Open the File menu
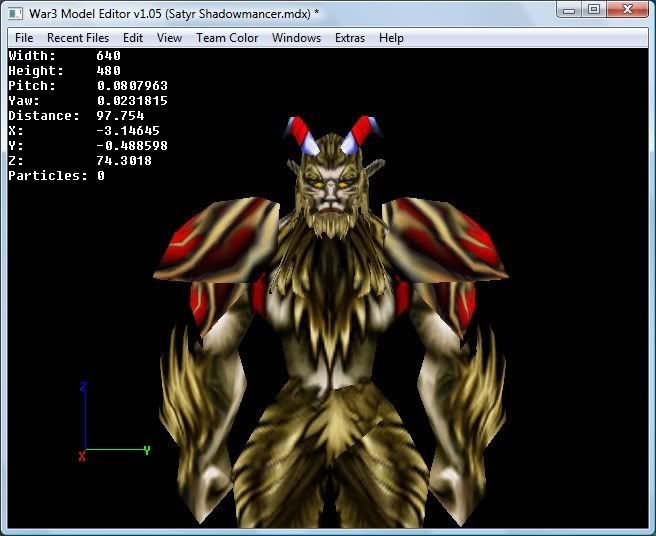 (x=24, y=38)
